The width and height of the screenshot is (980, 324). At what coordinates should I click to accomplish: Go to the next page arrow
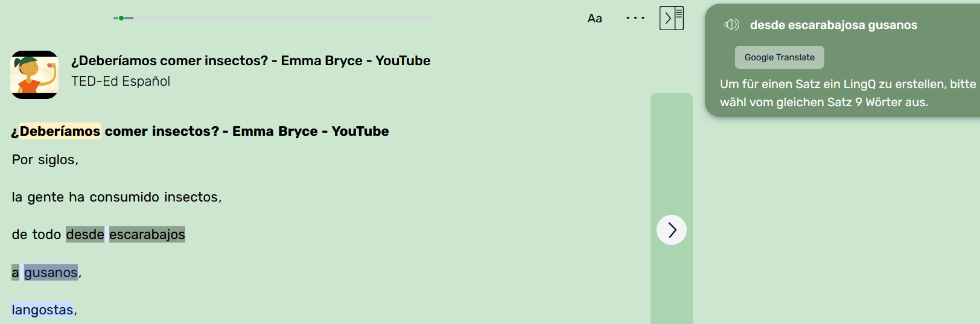pos(671,230)
